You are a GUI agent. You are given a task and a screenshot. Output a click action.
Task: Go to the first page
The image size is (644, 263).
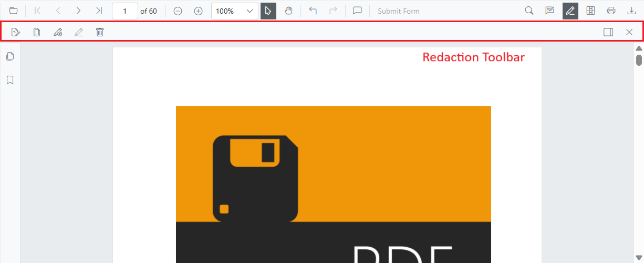(37, 11)
